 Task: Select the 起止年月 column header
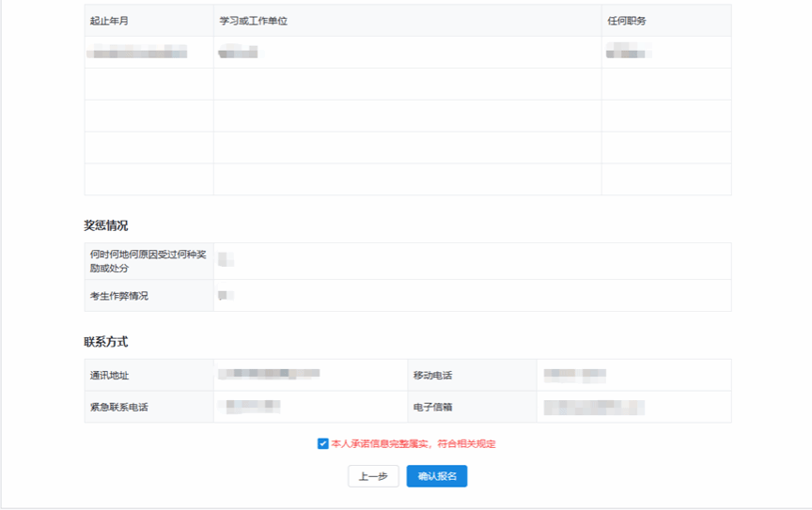109,21
